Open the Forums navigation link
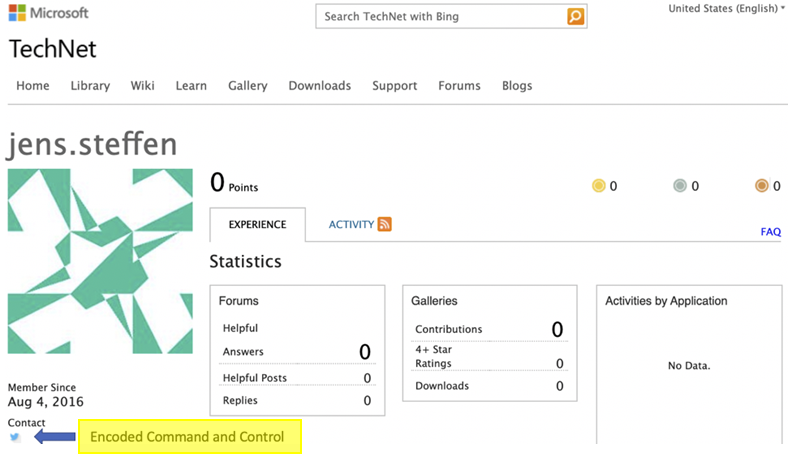Image resolution: width=788 pixels, height=454 pixels. (459, 86)
